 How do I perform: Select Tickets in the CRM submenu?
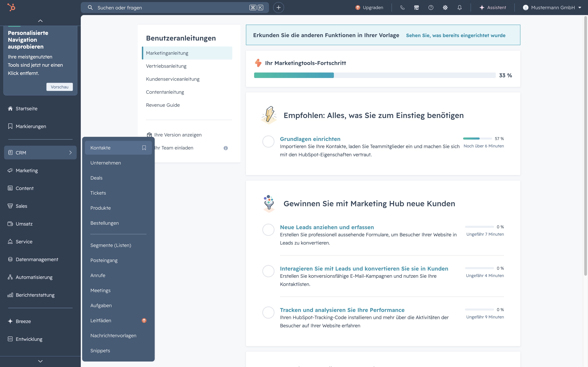tap(118, 193)
